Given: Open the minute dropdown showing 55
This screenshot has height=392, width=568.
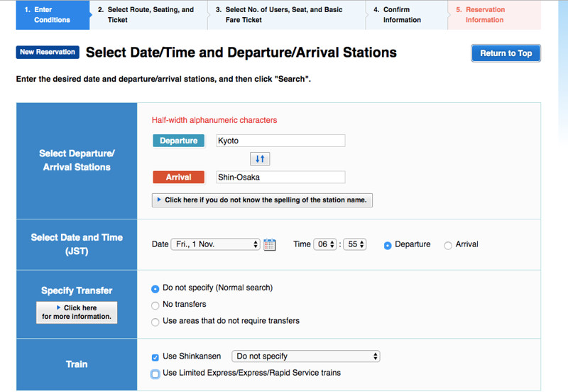Looking at the screenshot, I should [x=355, y=244].
